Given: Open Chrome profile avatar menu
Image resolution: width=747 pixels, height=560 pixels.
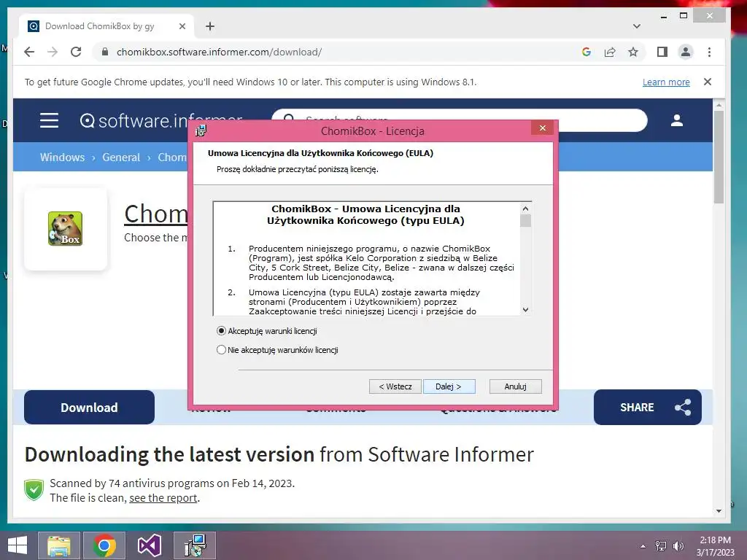Looking at the screenshot, I should tap(686, 52).
